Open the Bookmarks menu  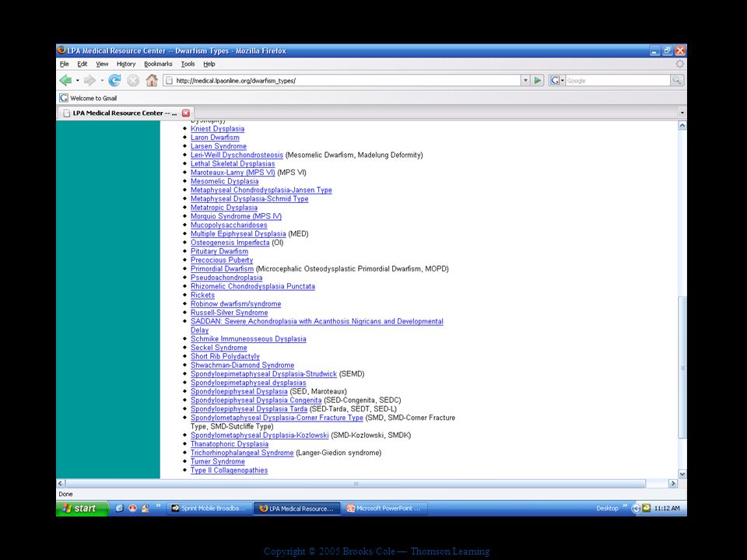click(x=158, y=64)
